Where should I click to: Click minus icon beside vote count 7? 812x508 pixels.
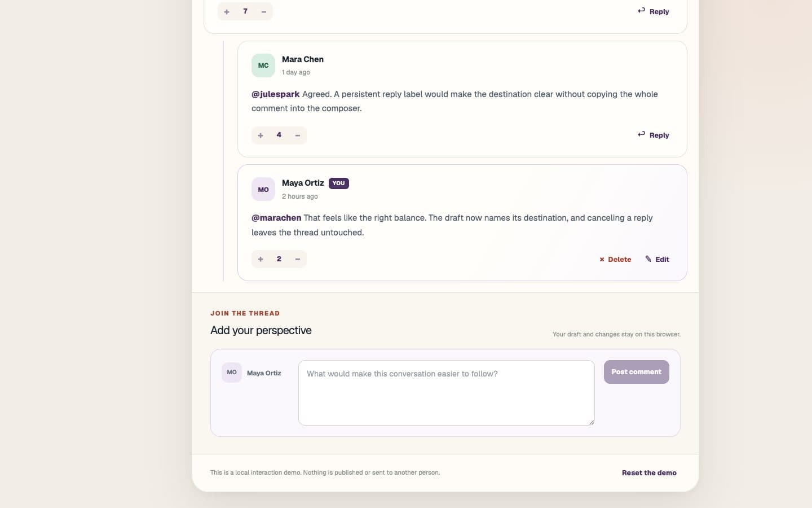(x=264, y=11)
